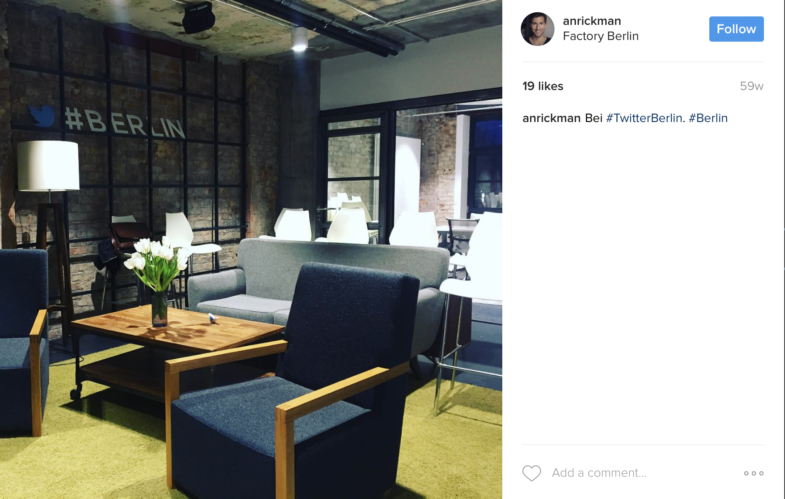Like the post with the heart icon
Viewport: 785px width, 499px height.
pos(532,473)
